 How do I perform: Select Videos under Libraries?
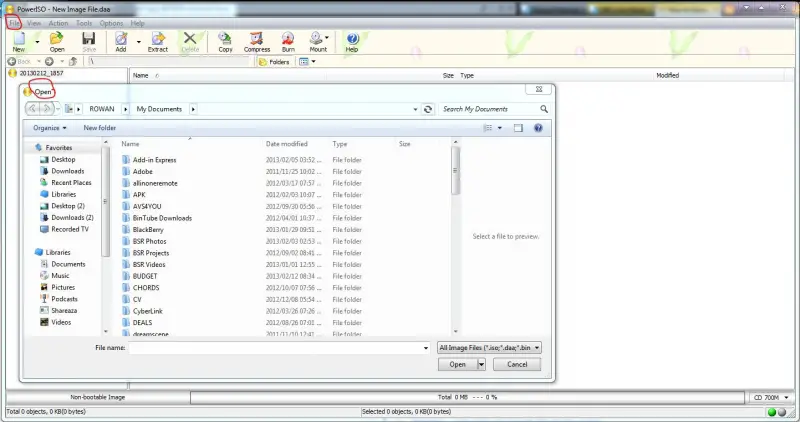(61, 322)
